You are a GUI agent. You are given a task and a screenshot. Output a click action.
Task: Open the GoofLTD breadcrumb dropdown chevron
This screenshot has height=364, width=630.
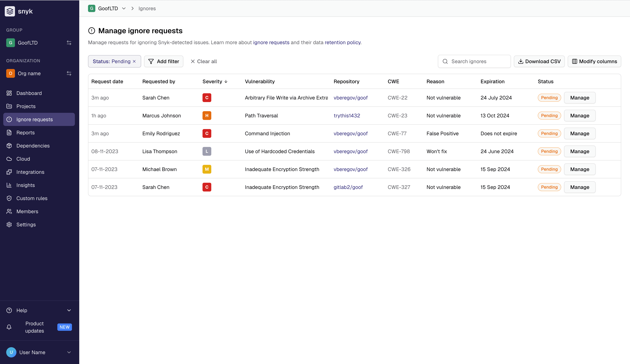click(x=124, y=9)
